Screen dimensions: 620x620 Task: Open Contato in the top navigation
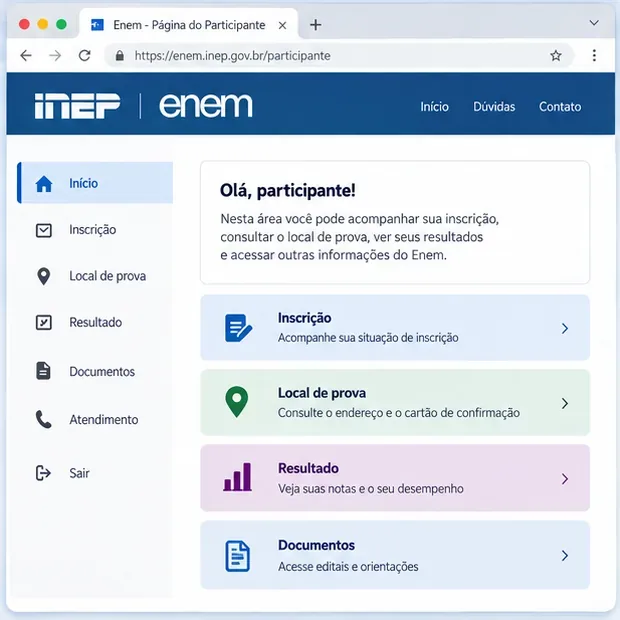pos(560,107)
